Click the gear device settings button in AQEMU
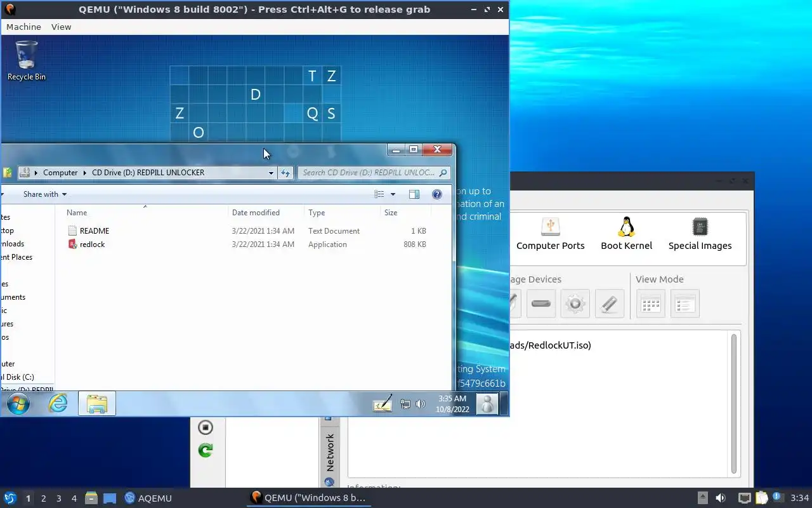 (x=575, y=304)
